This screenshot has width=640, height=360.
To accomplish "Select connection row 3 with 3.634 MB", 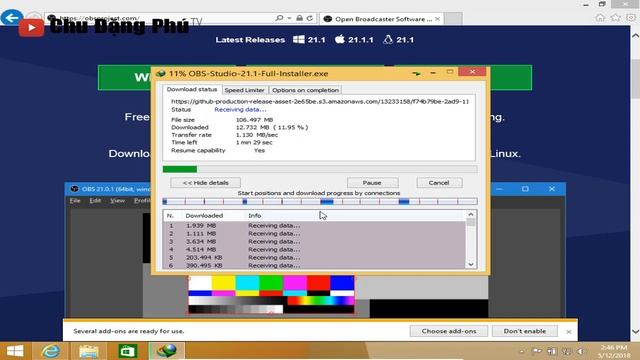I will pos(314,242).
